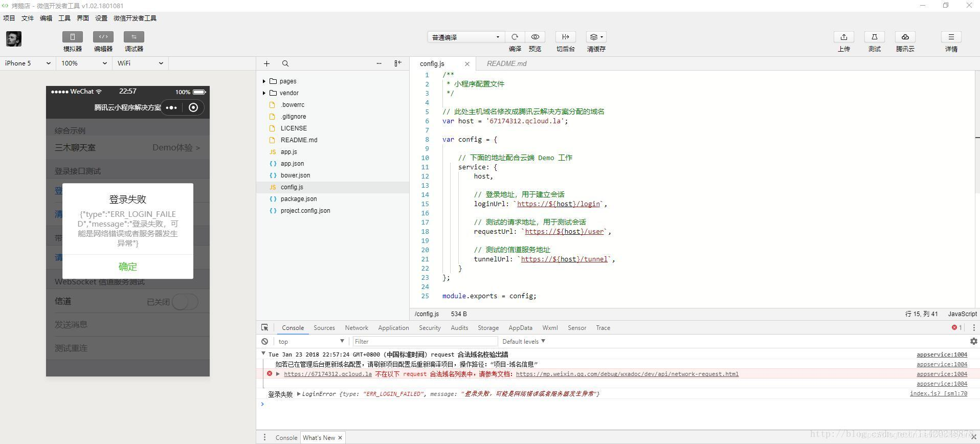
Task: Open console settings gear
Action: 973,341
